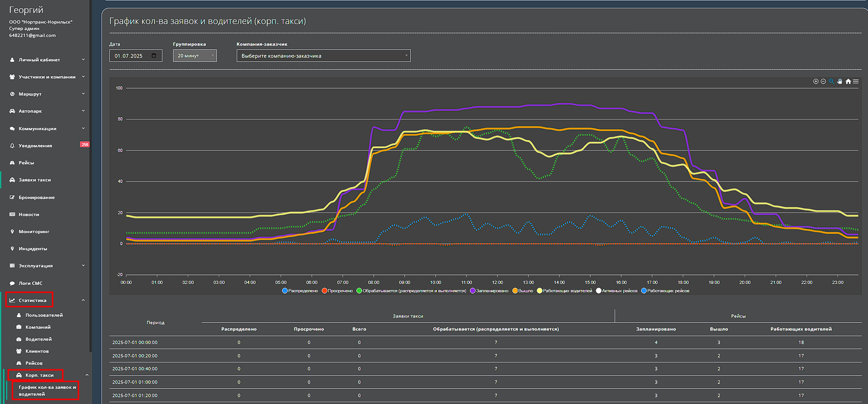Screen dimensions: 868x404
Task: Open Заявки такси in sidebar
Action: pos(35,180)
